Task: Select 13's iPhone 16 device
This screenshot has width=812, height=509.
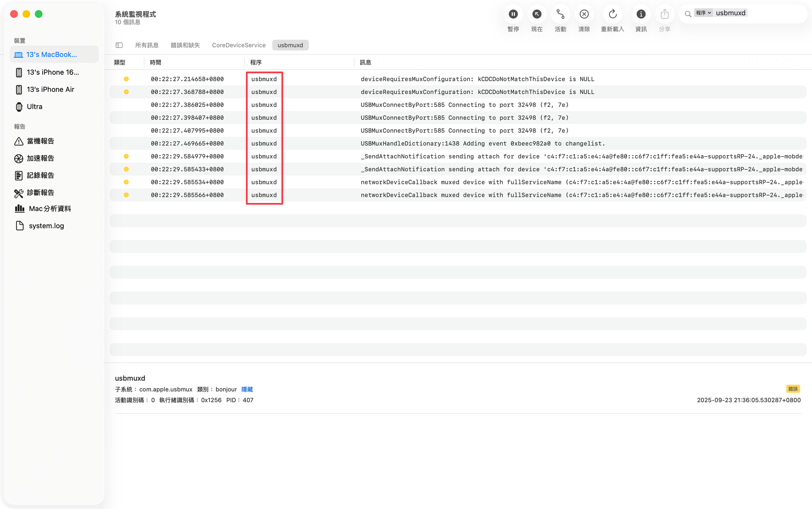Action: point(54,72)
